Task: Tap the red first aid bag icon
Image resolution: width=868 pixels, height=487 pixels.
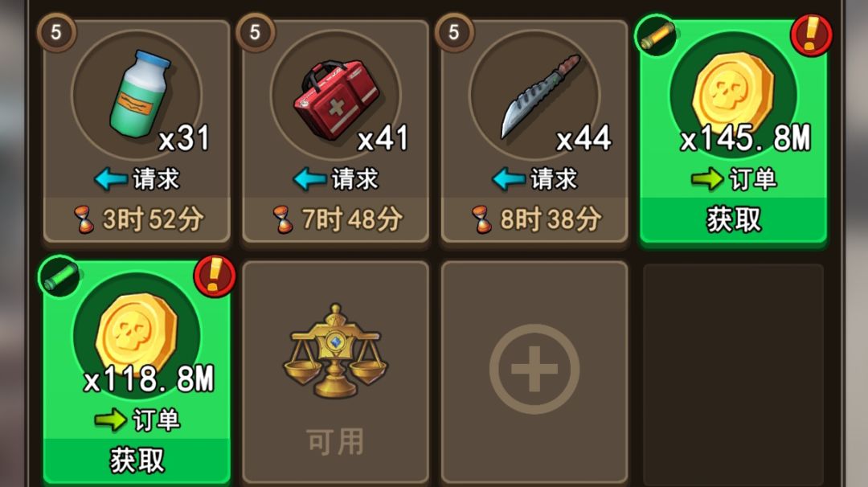Action: pyautogui.click(x=335, y=99)
